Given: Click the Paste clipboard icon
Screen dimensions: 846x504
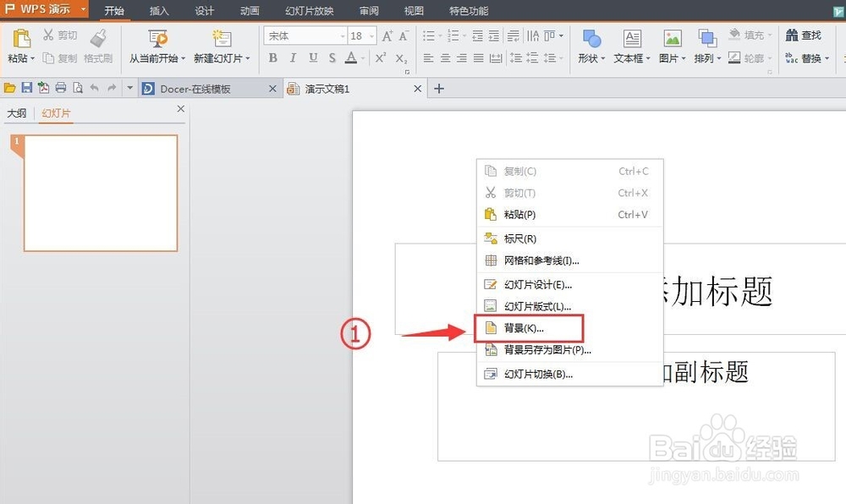Looking at the screenshot, I should tap(21, 39).
